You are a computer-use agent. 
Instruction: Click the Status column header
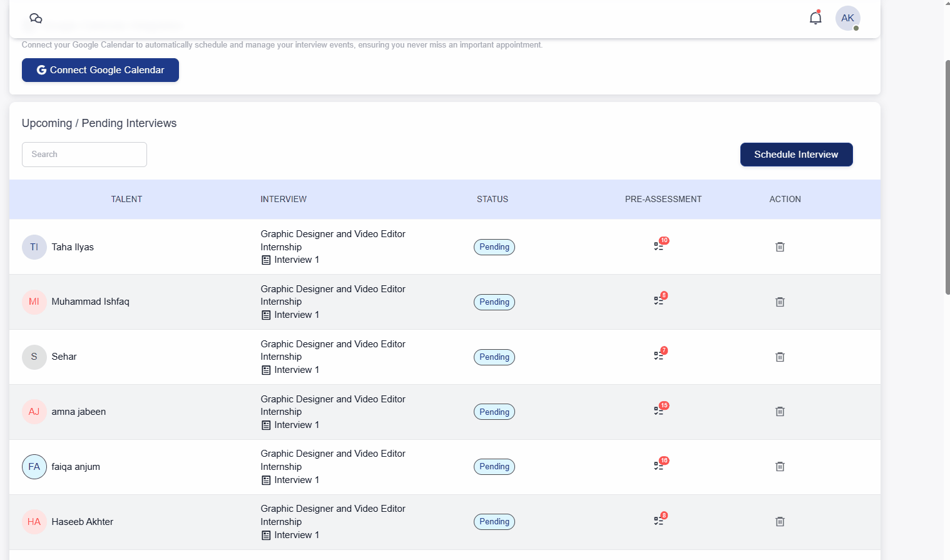pos(493,200)
